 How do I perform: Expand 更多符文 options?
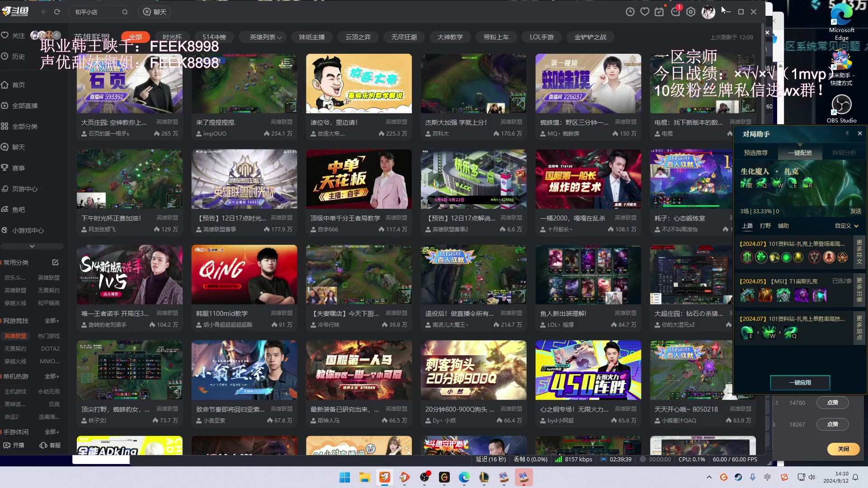(x=859, y=252)
